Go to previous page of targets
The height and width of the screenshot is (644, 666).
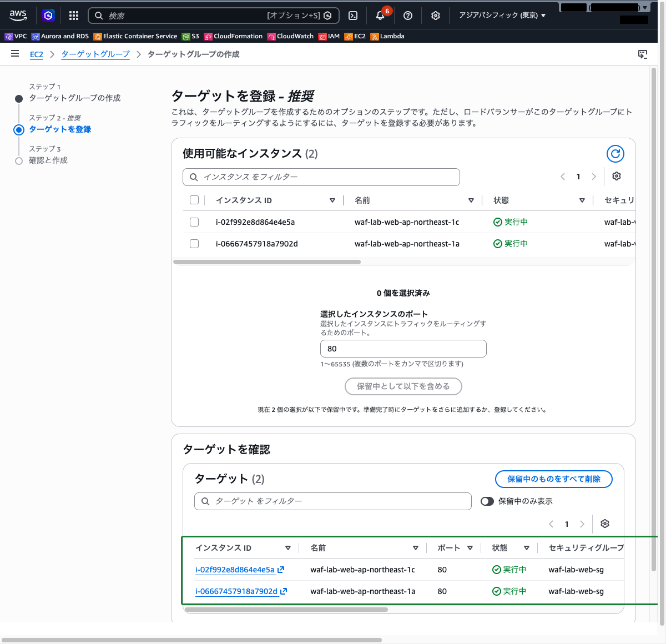(551, 524)
